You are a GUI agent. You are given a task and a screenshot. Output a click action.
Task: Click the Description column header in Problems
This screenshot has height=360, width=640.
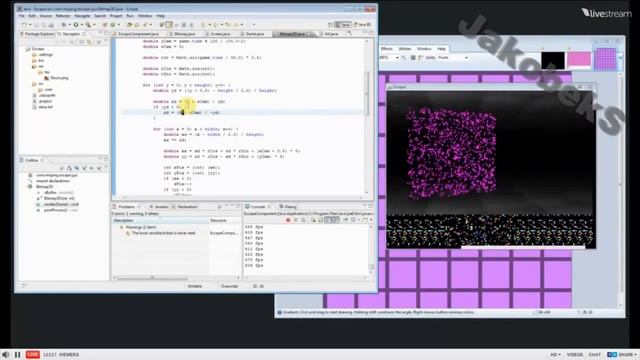coord(160,220)
